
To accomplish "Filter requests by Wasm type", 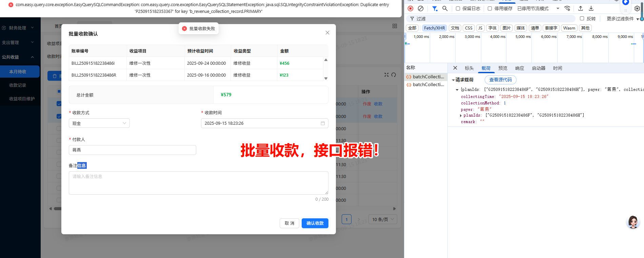I will [569, 28].
